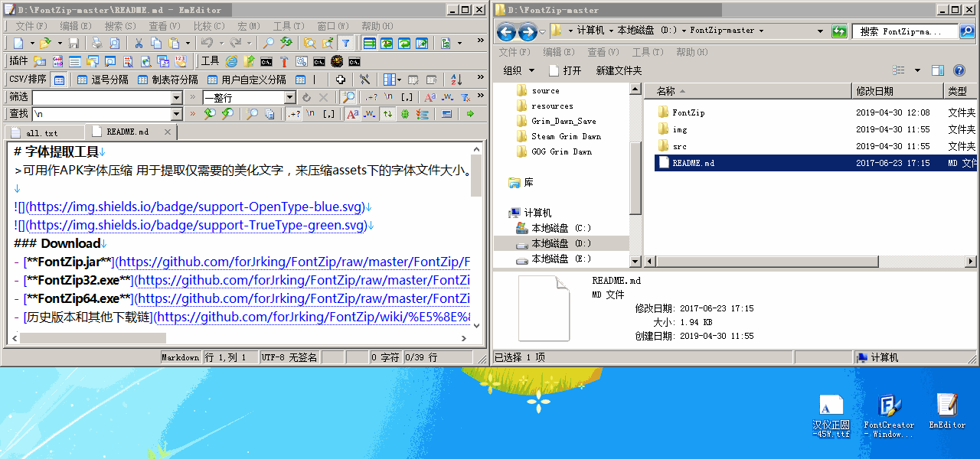Open the 筛选 filter field dropdown arrow

pos(177,97)
